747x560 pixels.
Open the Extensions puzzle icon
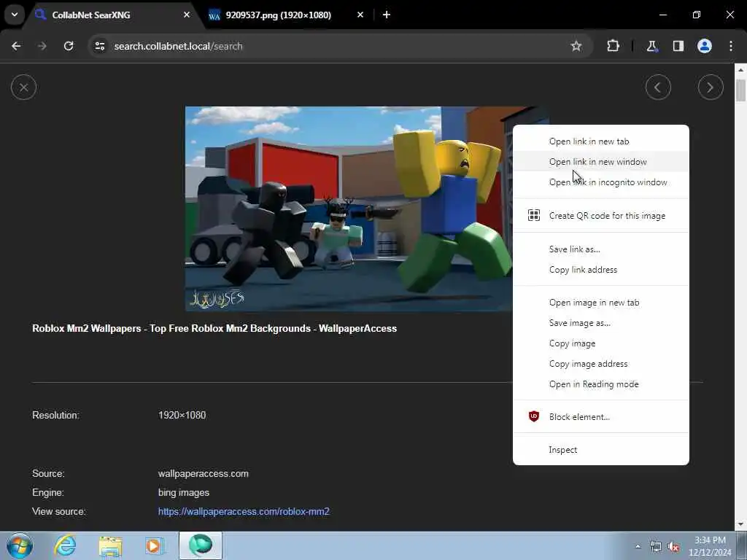click(x=613, y=46)
